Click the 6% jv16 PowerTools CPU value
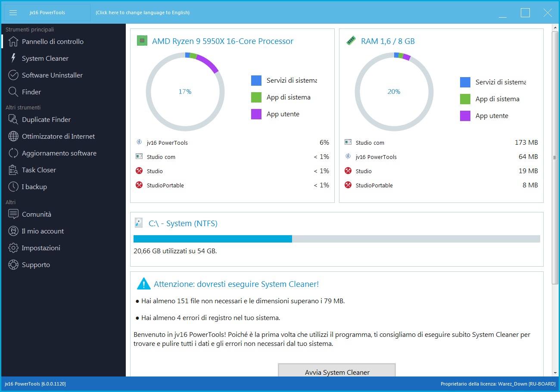This screenshot has height=392, width=560. tap(324, 142)
